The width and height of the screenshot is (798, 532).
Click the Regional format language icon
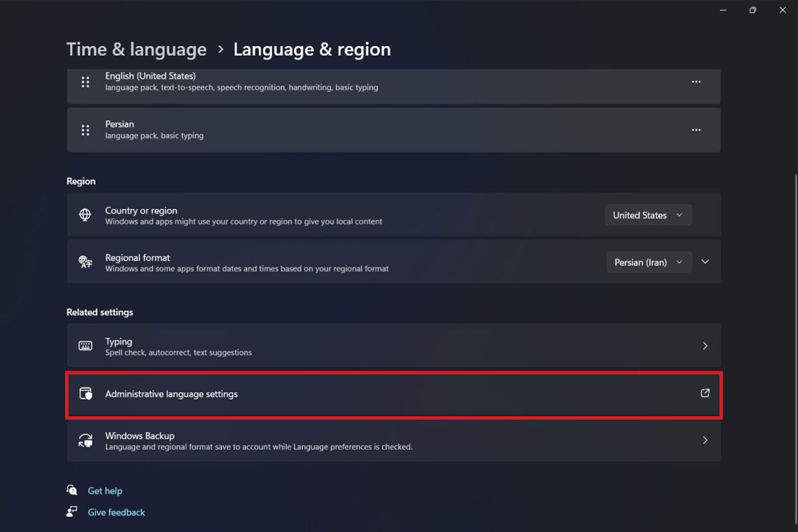tap(85, 262)
